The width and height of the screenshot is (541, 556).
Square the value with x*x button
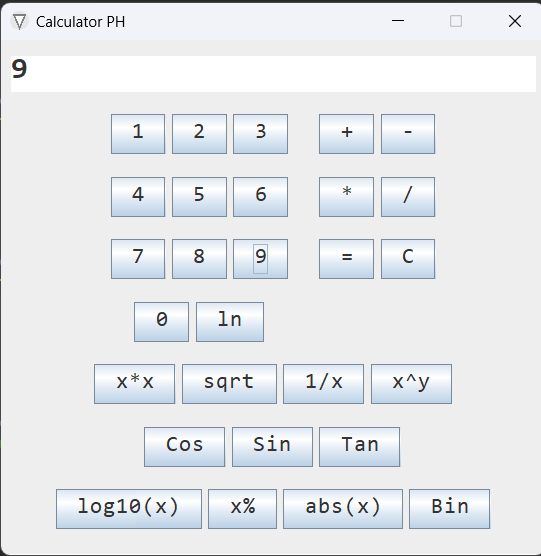[x=134, y=384]
